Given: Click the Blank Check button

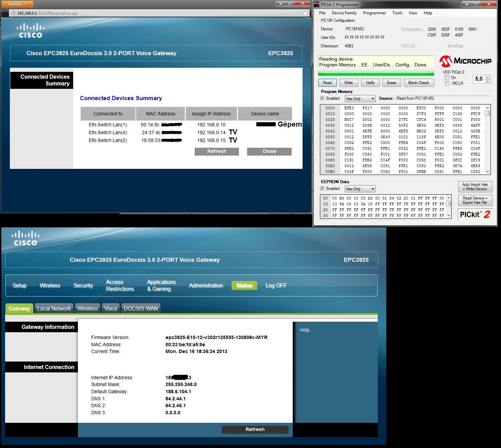Looking at the screenshot, I should (x=419, y=83).
